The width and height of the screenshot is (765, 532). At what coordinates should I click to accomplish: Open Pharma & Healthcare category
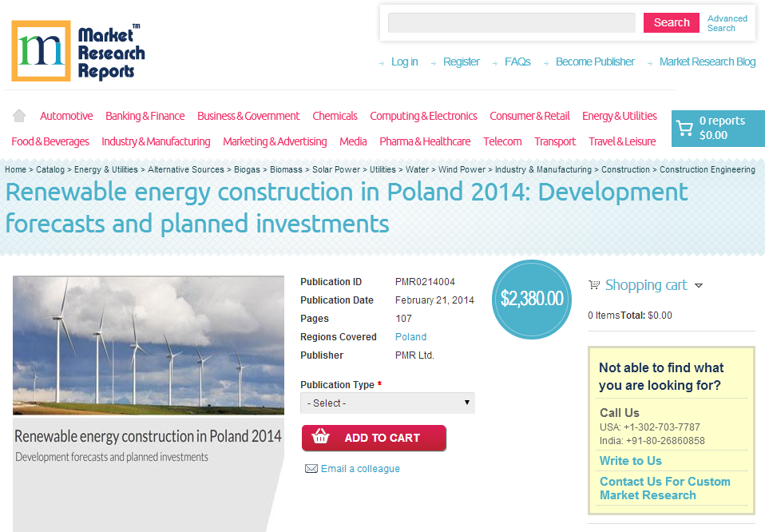coord(425,141)
